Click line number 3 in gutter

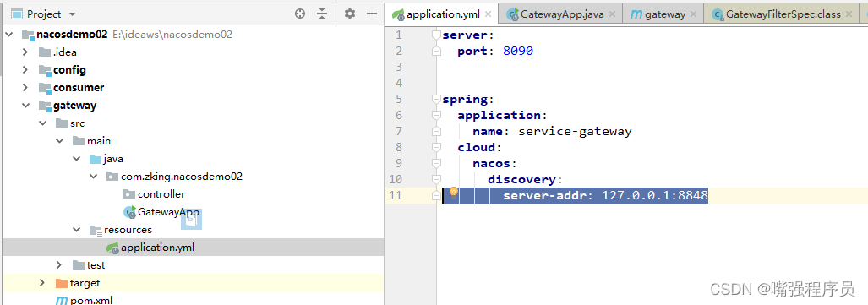(400, 67)
